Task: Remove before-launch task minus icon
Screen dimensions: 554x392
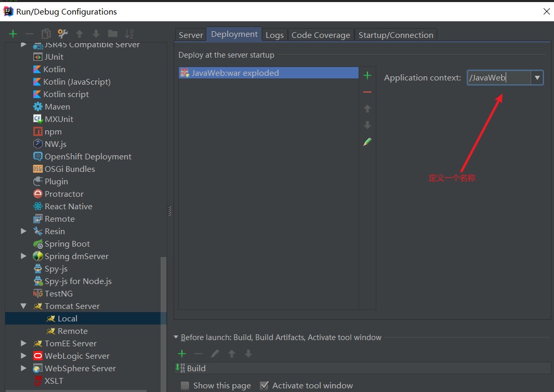Action: (199, 354)
